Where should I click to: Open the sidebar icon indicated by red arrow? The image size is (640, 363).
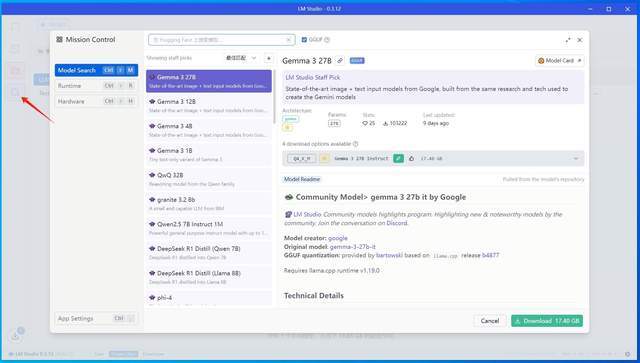(x=15, y=93)
